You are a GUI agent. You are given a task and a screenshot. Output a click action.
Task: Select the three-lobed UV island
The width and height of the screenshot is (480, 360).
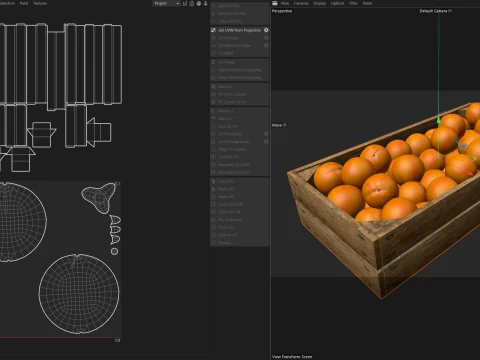(x=99, y=197)
